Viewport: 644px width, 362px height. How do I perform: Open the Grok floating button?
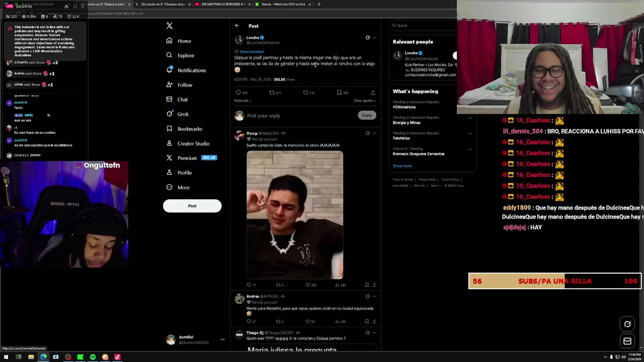pos(627,324)
